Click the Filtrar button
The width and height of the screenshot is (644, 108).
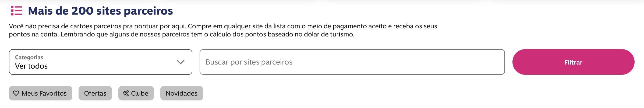573,62
